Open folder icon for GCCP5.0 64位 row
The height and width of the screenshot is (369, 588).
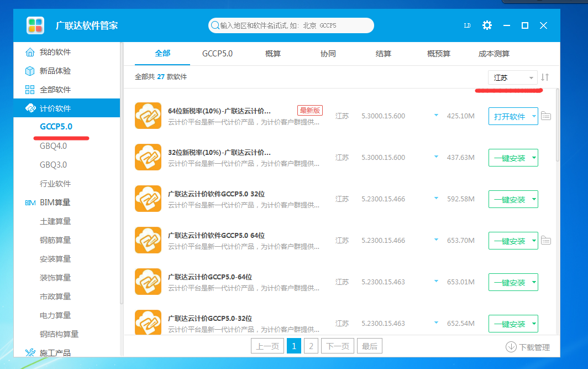coord(546,240)
